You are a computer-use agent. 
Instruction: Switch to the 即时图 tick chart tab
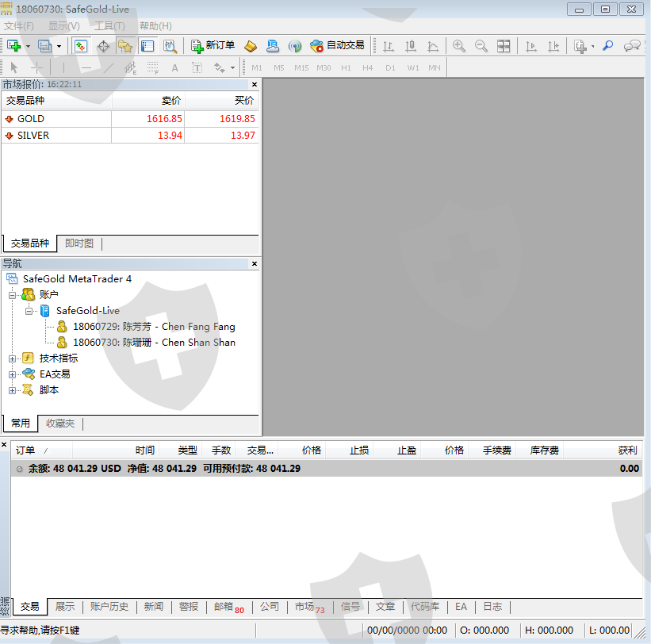pyautogui.click(x=79, y=243)
